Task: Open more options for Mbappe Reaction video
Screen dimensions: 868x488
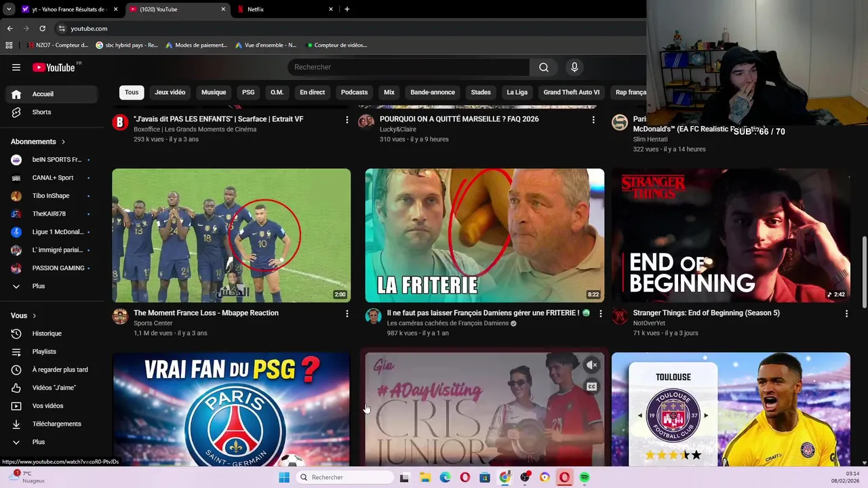Action: [347, 314]
